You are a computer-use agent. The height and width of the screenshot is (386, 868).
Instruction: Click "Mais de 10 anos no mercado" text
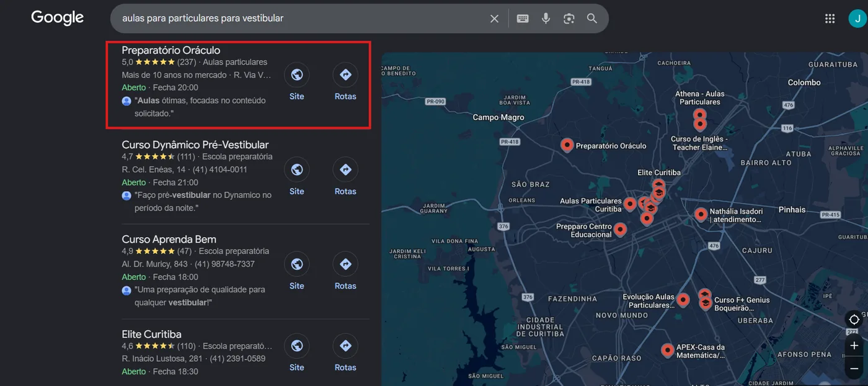tap(174, 75)
